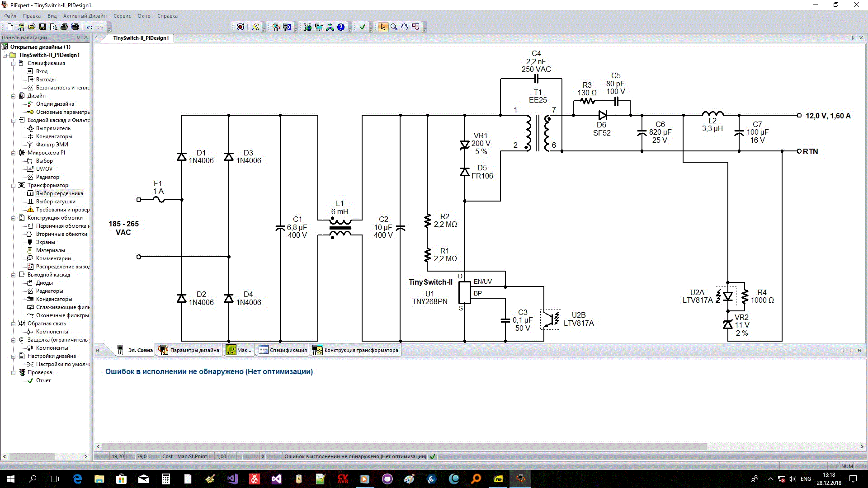Click the target optimization icon
The width and height of the screenshot is (868, 488).
click(x=241, y=27)
